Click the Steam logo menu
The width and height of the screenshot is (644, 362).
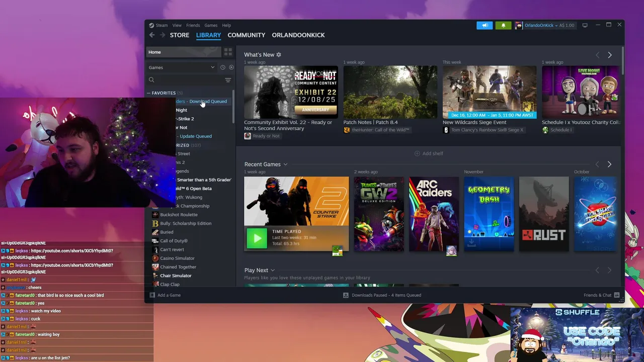158,25
